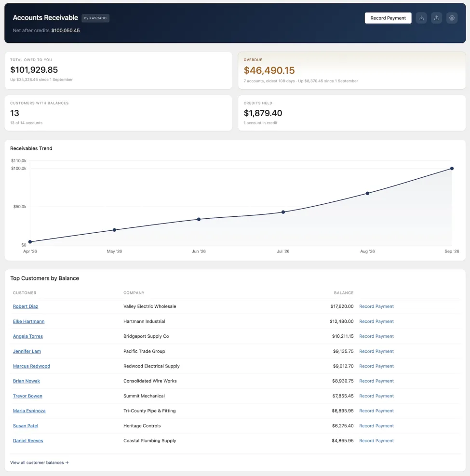Click the "Consolidated Wire Works" company cell
Viewport: 470px width, 476px height.
[x=150, y=381]
